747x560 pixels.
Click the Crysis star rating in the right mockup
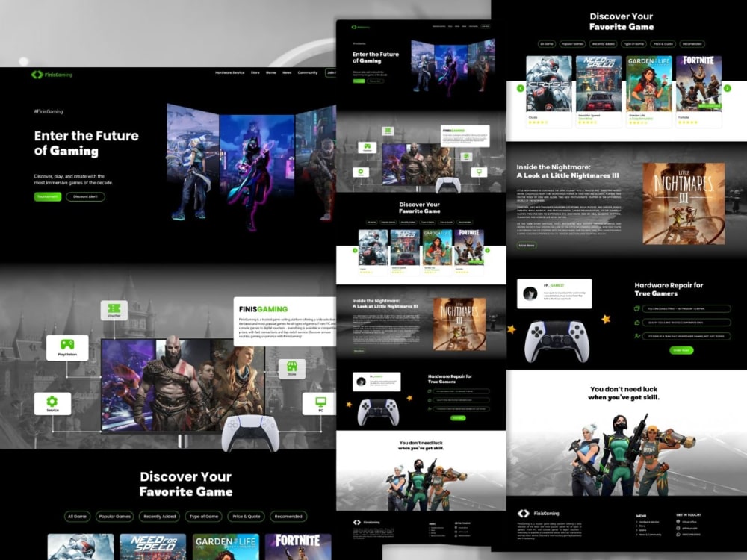(538, 122)
